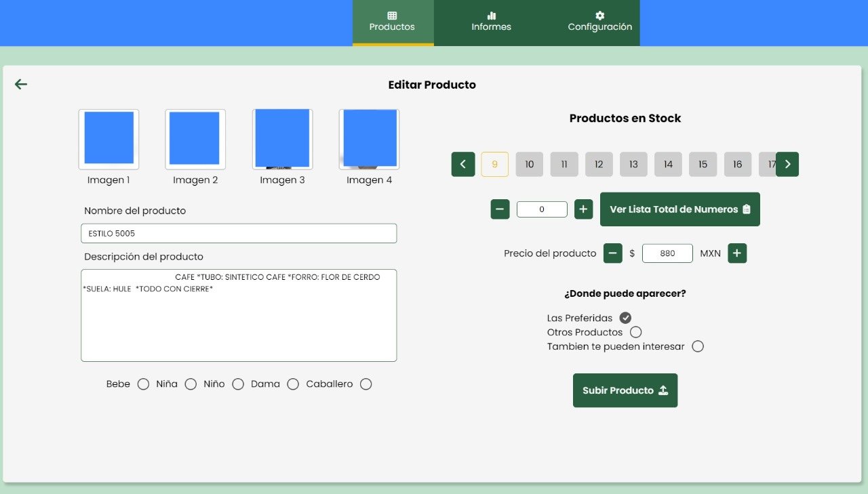Uncheck Las Preferidas option
868x494 pixels.
point(625,318)
